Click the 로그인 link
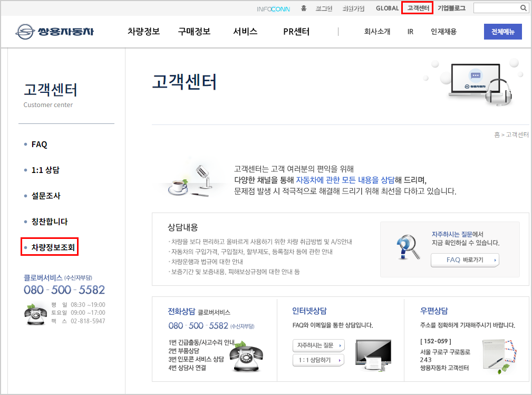 click(324, 8)
